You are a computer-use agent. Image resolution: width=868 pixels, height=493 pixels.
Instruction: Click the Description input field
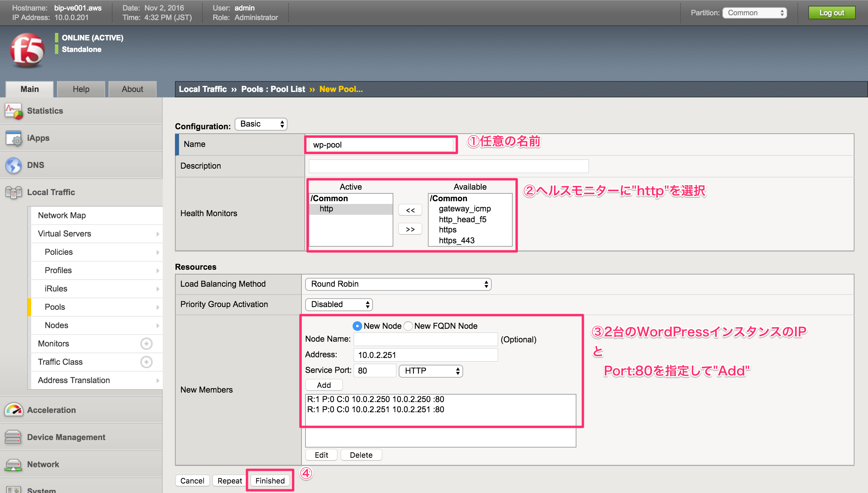tap(449, 166)
